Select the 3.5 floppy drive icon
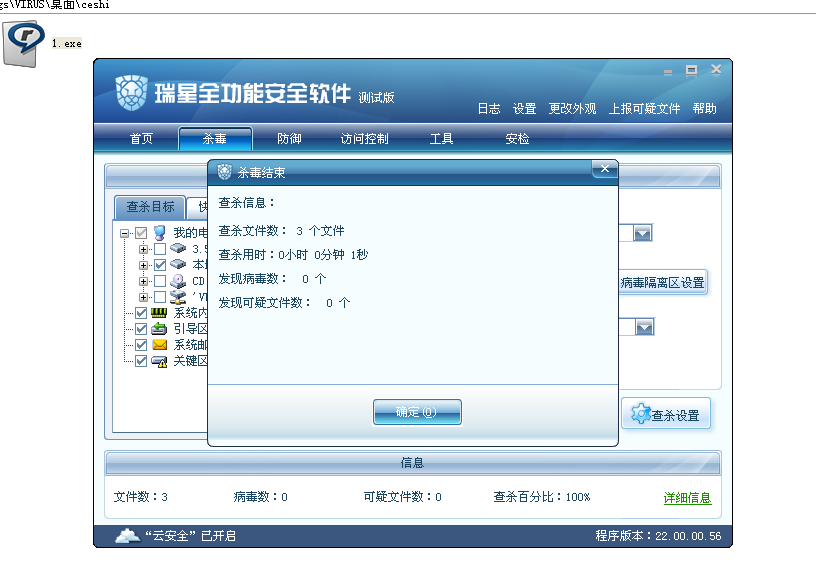This screenshot has width=816, height=584. coord(178,248)
